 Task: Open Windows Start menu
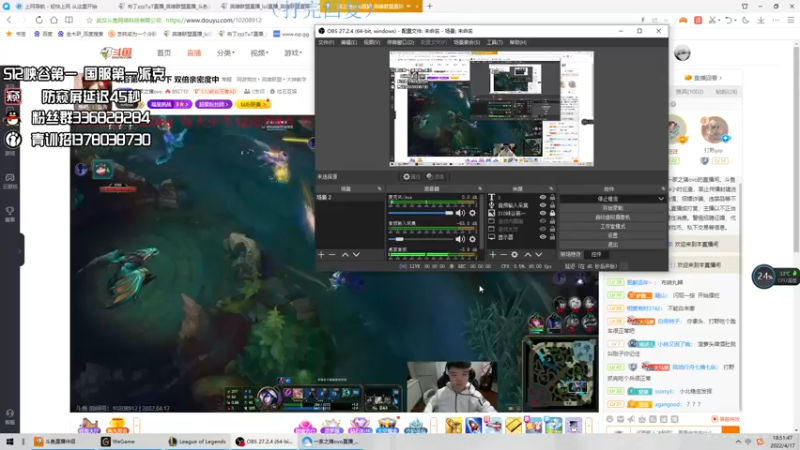9,441
